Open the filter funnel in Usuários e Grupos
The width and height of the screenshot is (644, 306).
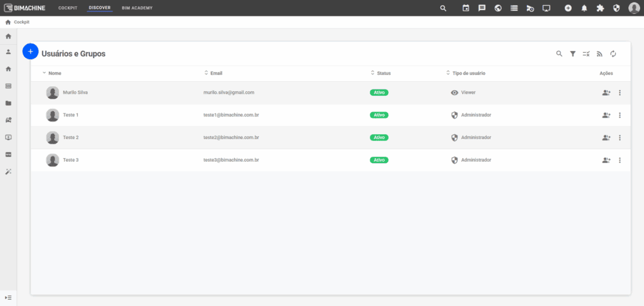pos(573,54)
